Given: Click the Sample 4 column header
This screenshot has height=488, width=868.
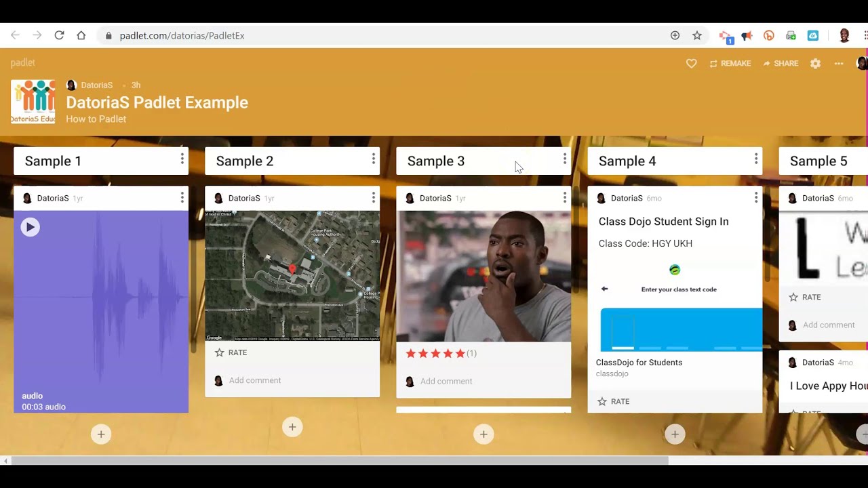Looking at the screenshot, I should tap(675, 161).
